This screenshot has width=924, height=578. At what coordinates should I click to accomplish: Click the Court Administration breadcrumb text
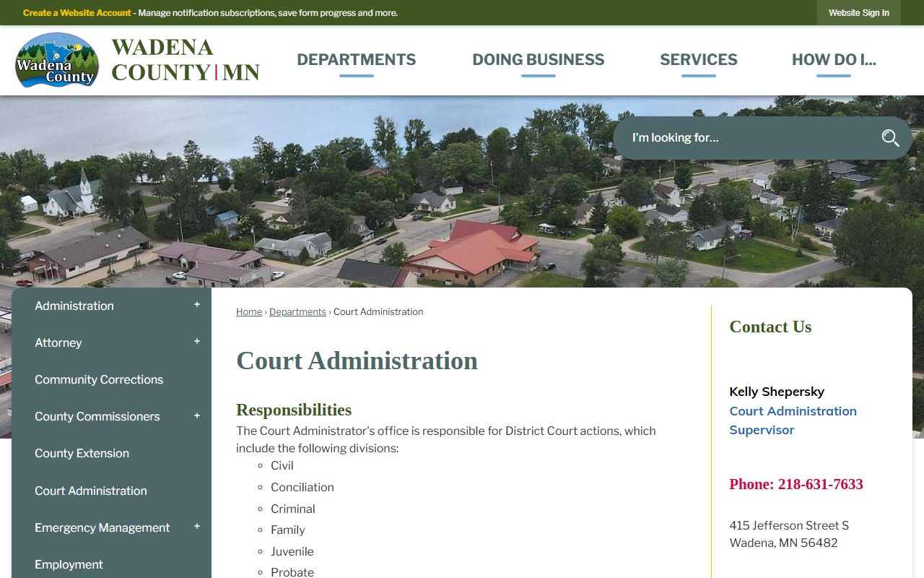[378, 312]
